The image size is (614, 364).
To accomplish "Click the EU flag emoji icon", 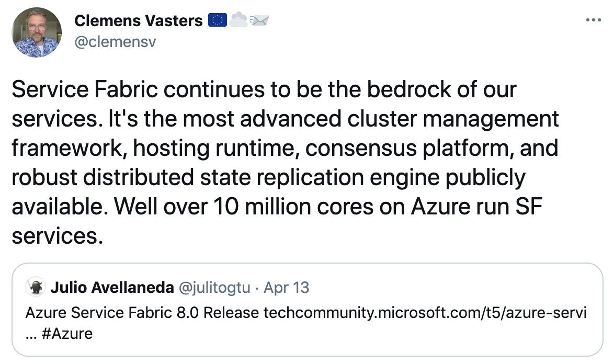I will pyautogui.click(x=218, y=20).
